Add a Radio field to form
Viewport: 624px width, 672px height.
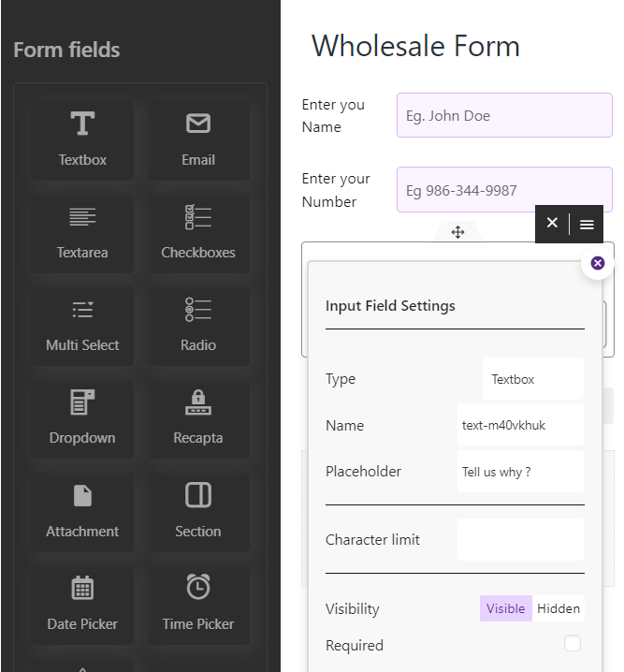click(198, 325)
